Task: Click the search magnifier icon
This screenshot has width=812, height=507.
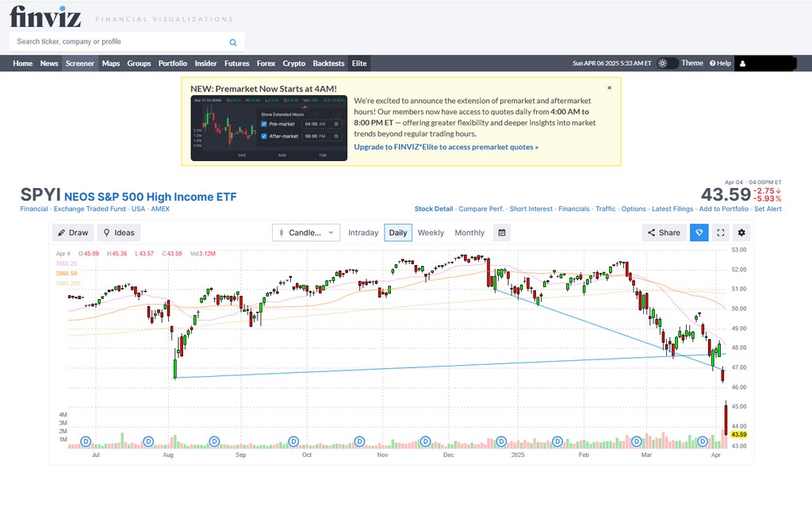Action: coord(233,42)
